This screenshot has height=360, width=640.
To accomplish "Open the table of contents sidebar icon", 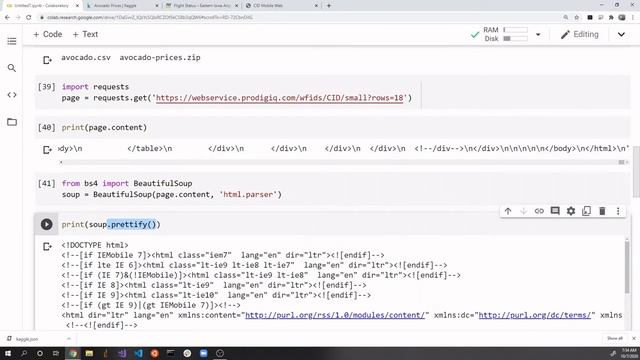I will point(12,41).
